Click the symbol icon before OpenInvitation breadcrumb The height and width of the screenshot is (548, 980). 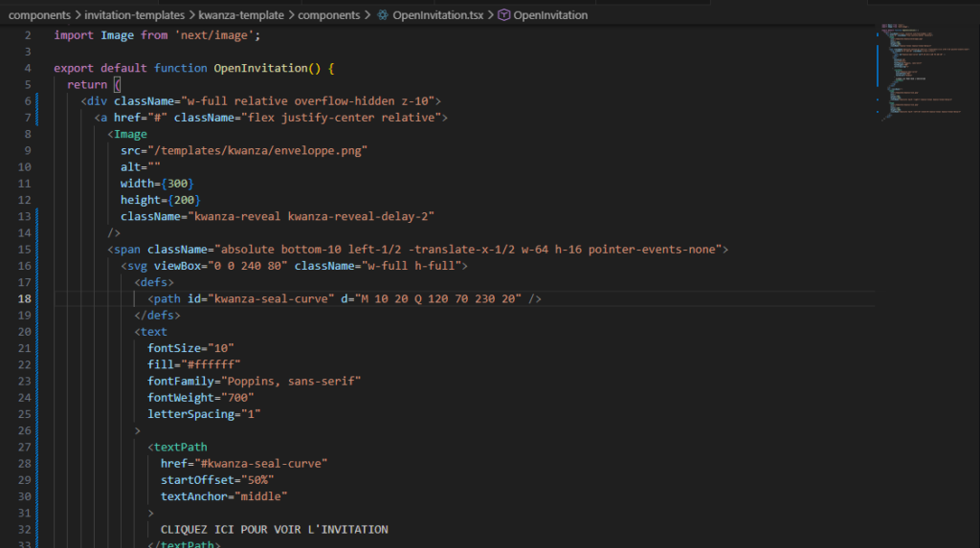click(503, 15)
